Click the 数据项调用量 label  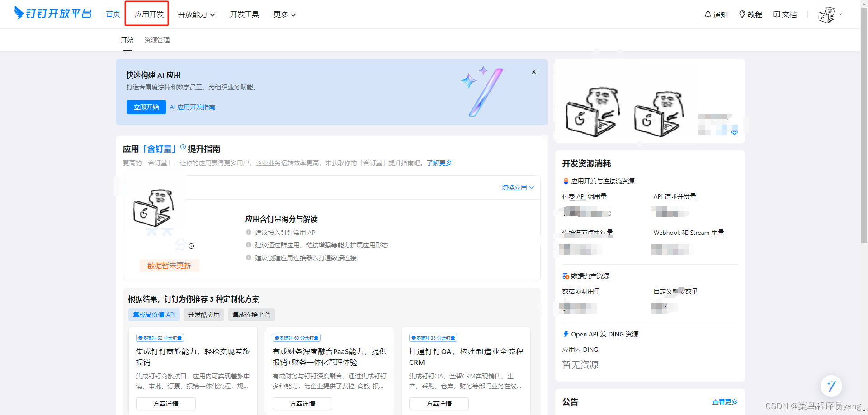click(x=581, y=291)
